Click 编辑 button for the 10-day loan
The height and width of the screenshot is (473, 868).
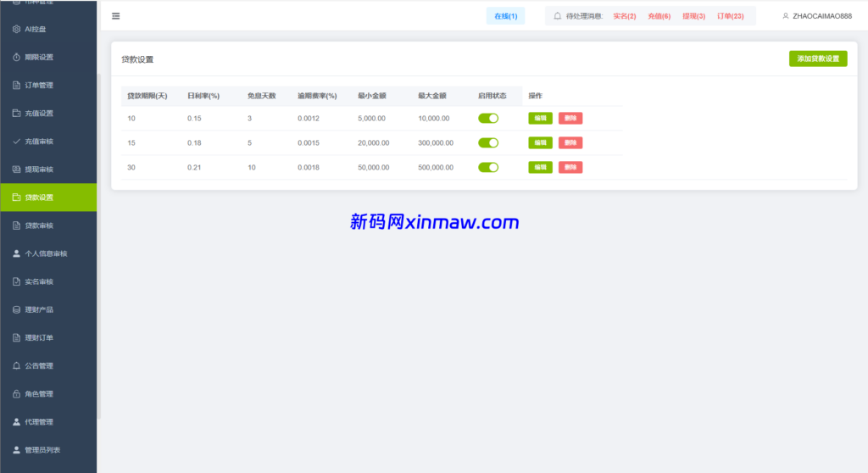point(540,118)
